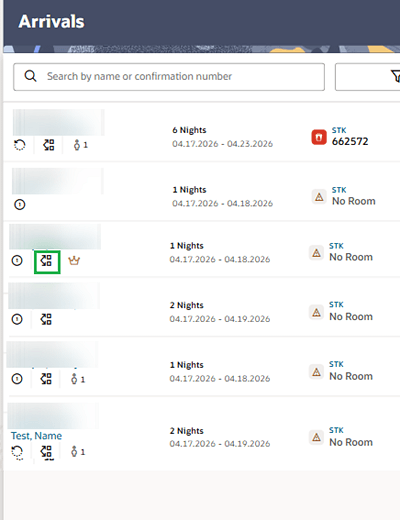Click the gold crown VIP icon
Viewport: 400px width, 520px height.
click(74, 260)
